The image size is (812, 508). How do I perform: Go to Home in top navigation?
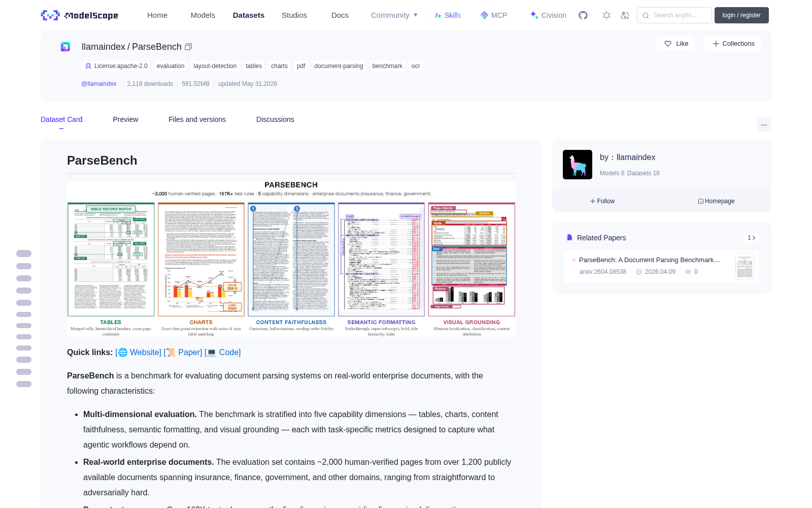coord(157,15)
